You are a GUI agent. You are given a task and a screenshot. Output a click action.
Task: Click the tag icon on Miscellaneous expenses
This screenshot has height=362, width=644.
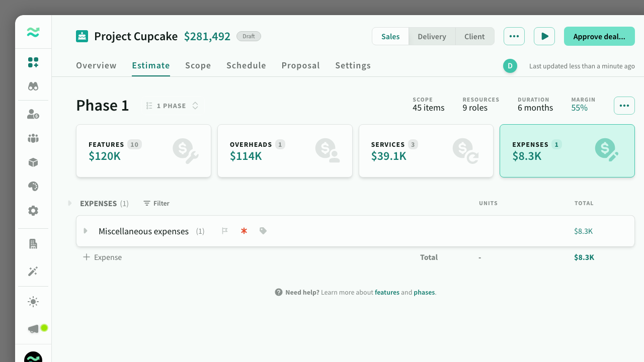263,231
